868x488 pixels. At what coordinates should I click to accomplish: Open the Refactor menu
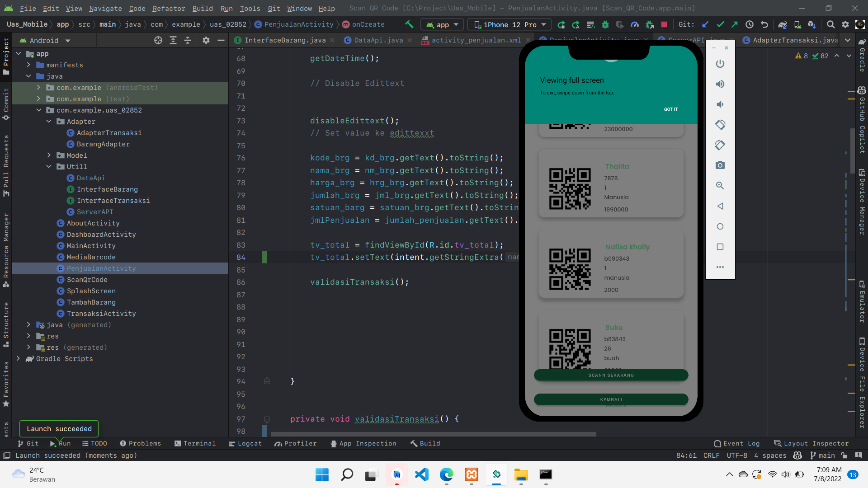click(x=169, y=9)
